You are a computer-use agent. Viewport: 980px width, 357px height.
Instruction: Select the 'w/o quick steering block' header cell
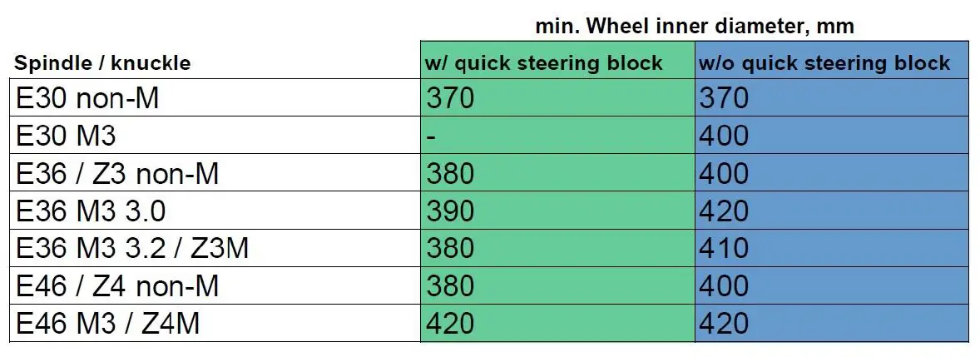tap(824, 62)
